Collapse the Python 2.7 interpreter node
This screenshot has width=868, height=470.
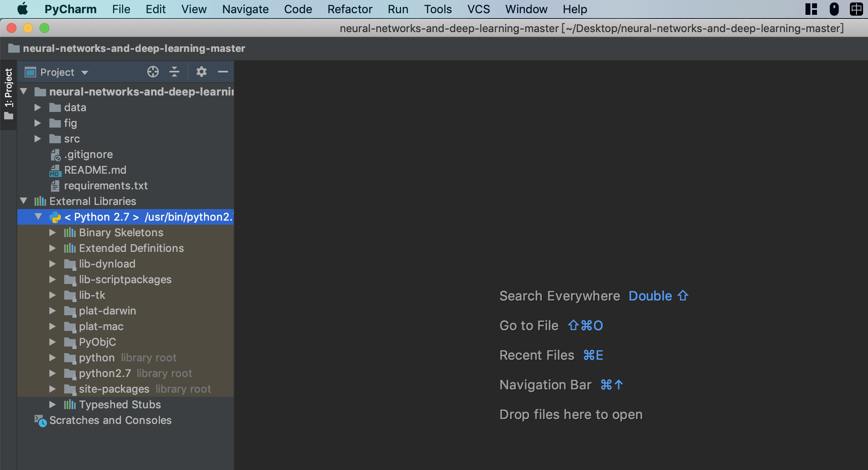(39, 217)
